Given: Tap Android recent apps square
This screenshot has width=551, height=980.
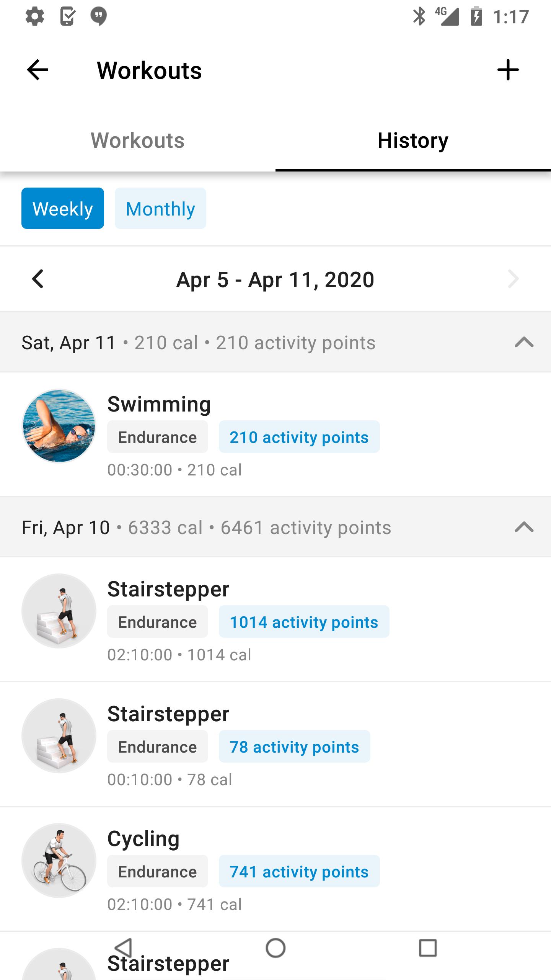Looking at the screenshot, I should (428, 948).
